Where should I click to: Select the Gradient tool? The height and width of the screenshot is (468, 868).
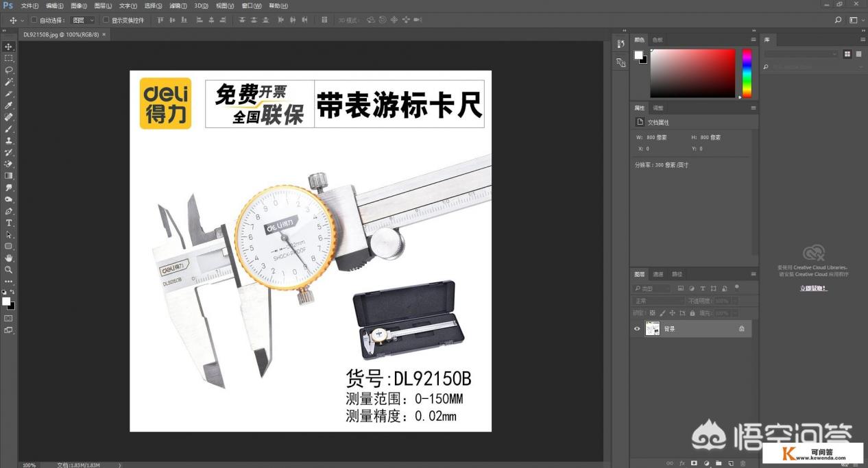click(x=9, y=175)
